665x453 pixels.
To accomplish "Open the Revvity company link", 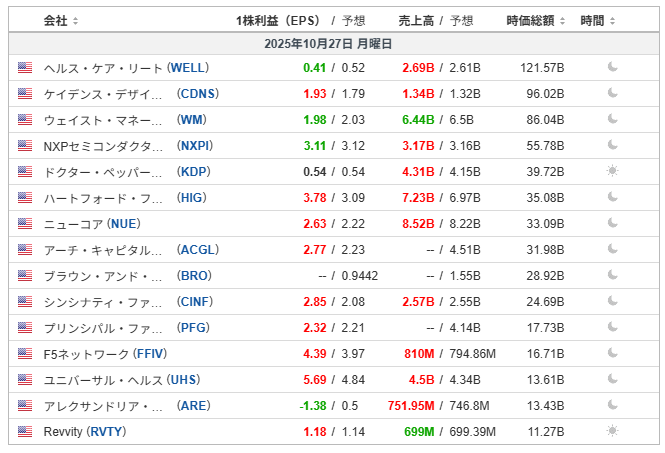I will pos(63,431).
